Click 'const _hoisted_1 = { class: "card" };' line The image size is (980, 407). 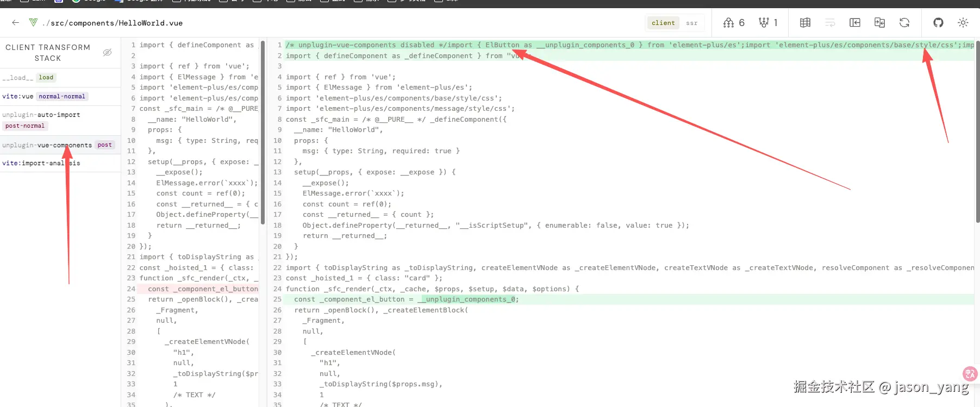[x=364, y=278]
